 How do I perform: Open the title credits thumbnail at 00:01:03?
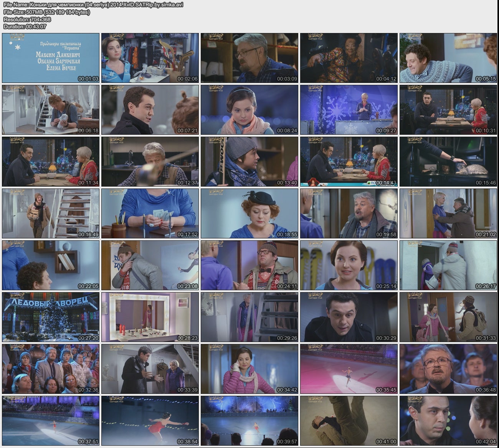point(51,58)
